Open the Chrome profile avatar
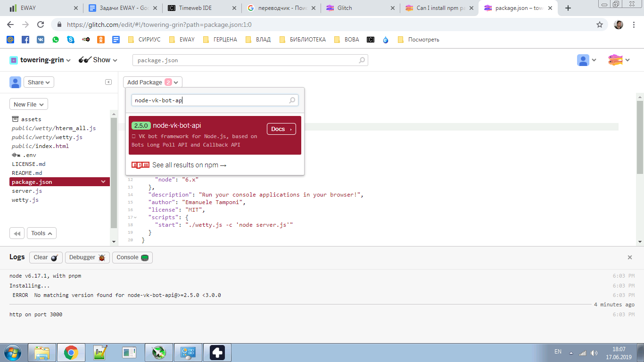 [x=619, y=25]
